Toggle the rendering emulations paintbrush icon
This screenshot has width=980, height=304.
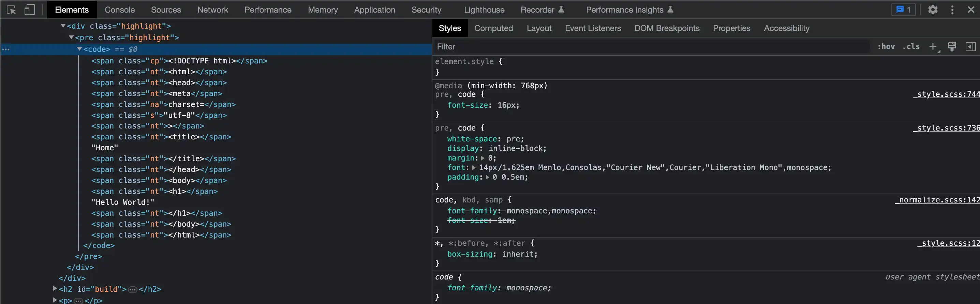pos(952,47)
